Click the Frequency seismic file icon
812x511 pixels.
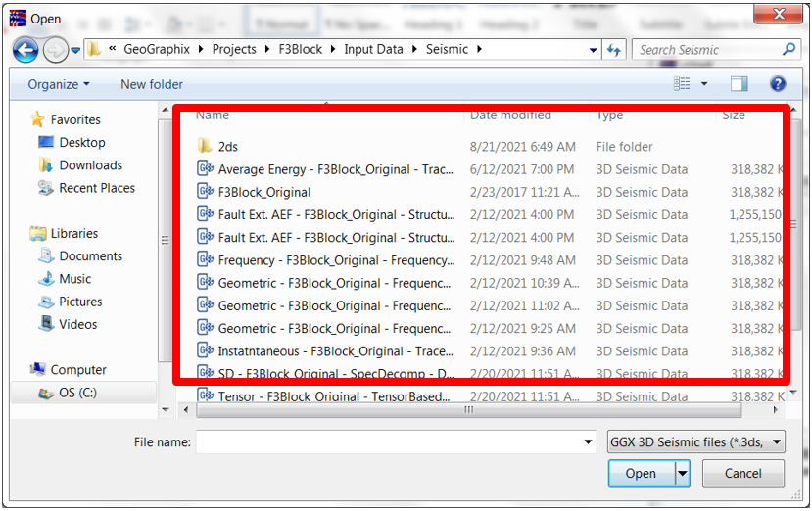tap(205, 259)
